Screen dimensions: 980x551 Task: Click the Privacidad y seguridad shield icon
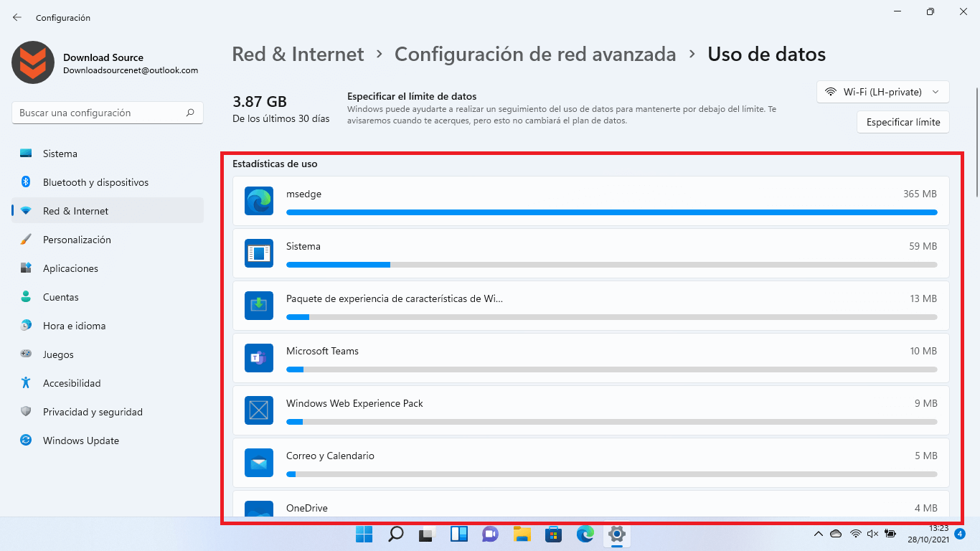26,412
